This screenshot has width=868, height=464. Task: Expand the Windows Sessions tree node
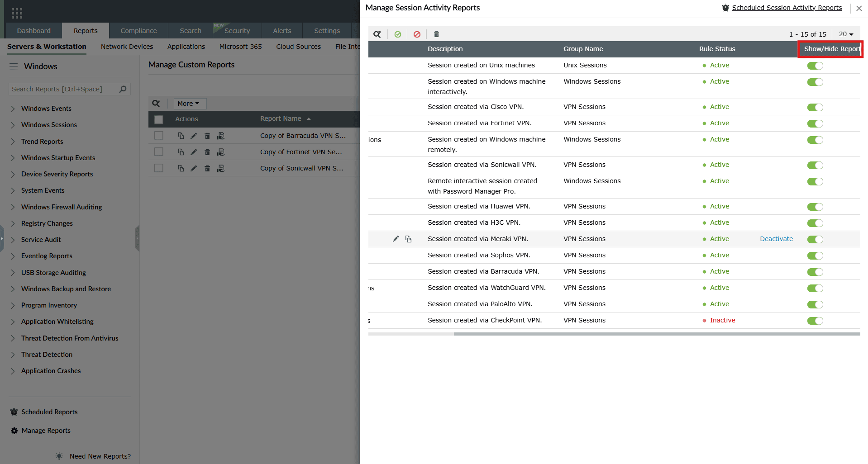pos(13,125)
